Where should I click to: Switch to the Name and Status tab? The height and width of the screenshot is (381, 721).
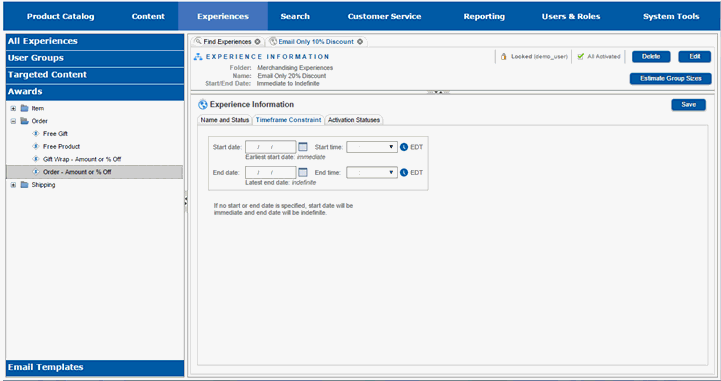coord(225,120)
